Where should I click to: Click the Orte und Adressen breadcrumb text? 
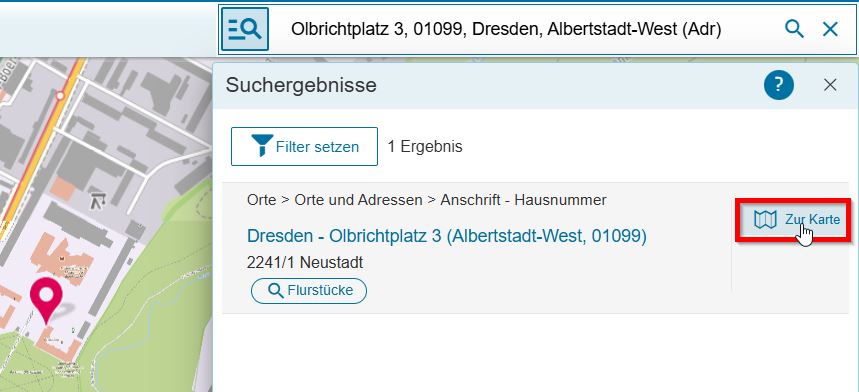pos(358,200)
